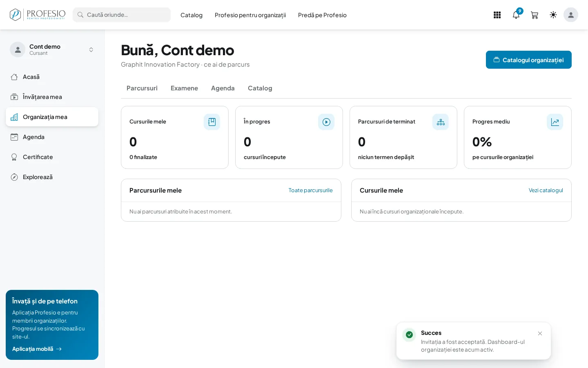Switch to the Examene tab

tap(184, 88)
